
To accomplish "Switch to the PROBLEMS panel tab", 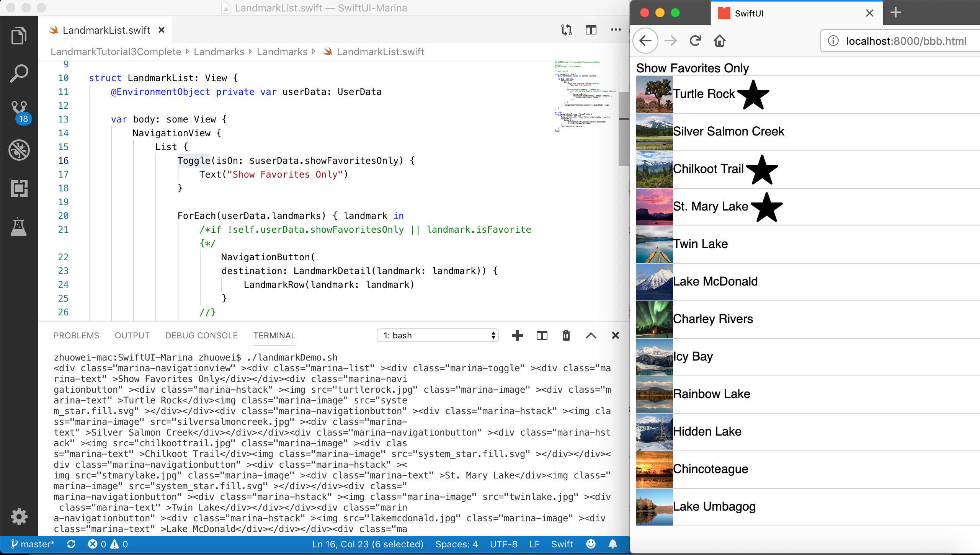I will tap(76, 335).
